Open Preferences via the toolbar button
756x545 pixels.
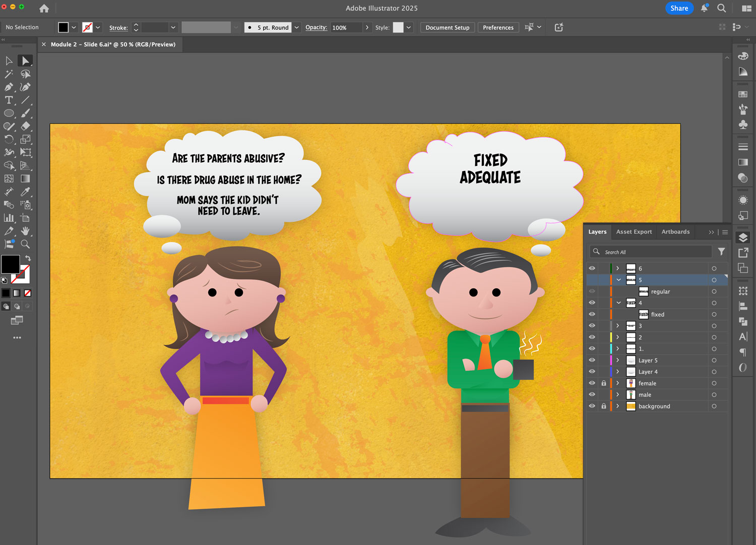coord(498,27)
